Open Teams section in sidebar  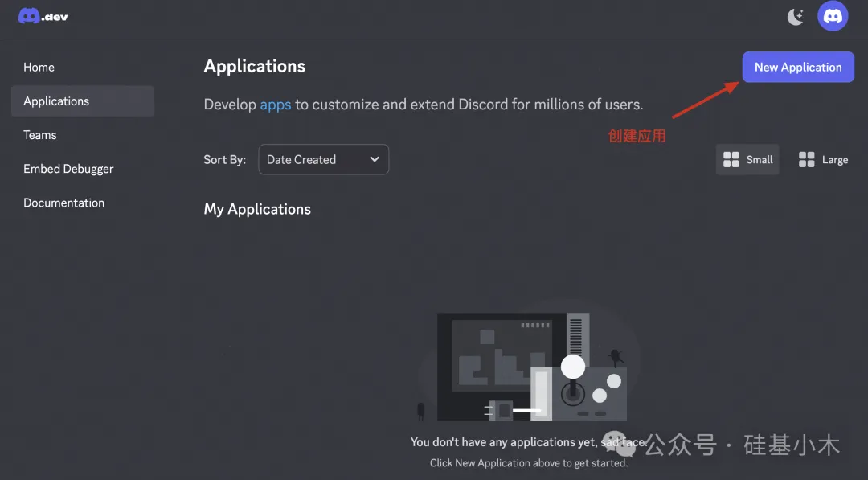(40, 134)
